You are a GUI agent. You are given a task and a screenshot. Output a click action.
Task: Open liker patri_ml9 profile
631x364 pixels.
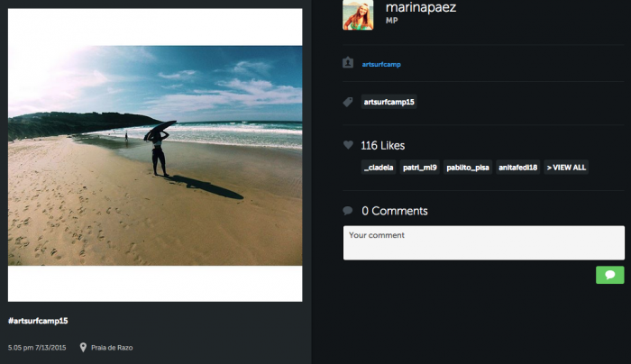[420, 168]
